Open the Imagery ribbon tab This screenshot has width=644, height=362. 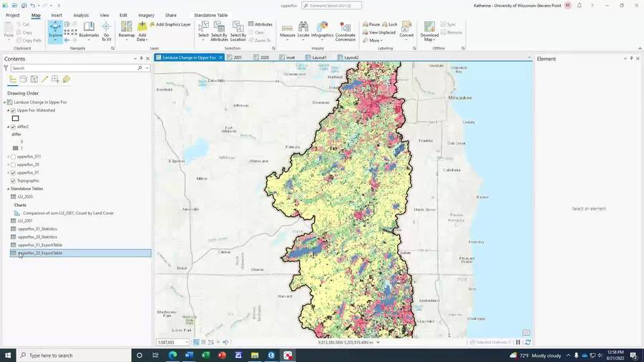tap(146, 15)
